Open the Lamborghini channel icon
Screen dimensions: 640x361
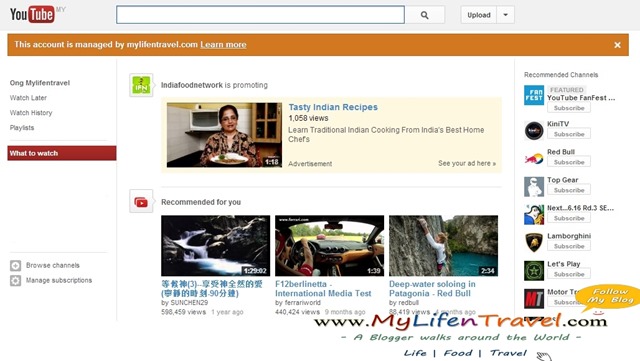(x=534, y=243)
